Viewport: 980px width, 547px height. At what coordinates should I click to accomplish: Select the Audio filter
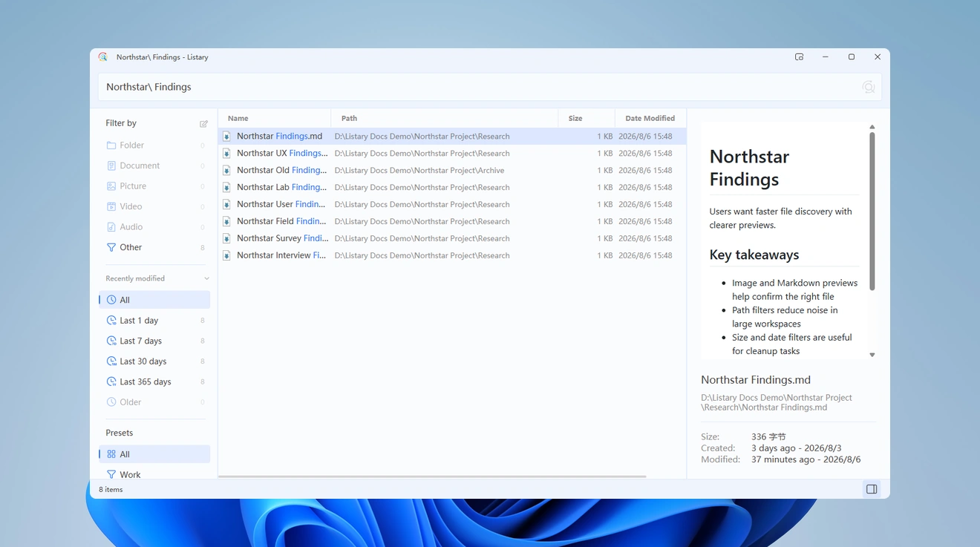(x=154, y=227)
